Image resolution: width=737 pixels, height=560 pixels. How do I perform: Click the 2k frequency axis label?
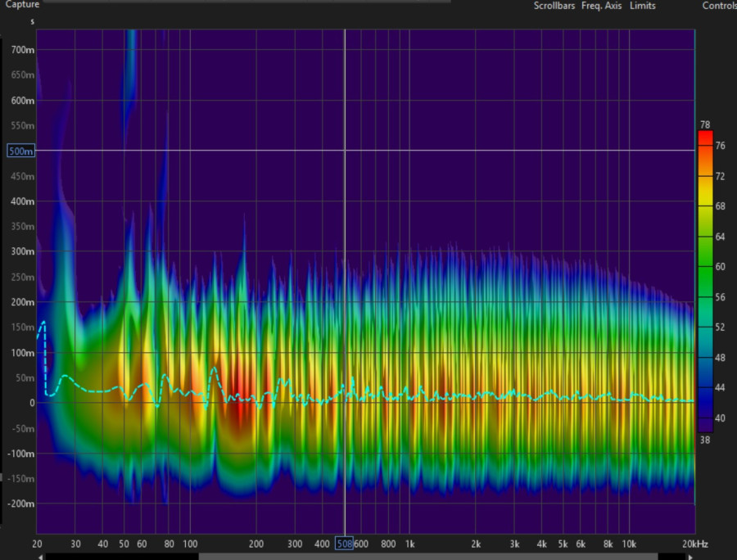pos(476,544)
